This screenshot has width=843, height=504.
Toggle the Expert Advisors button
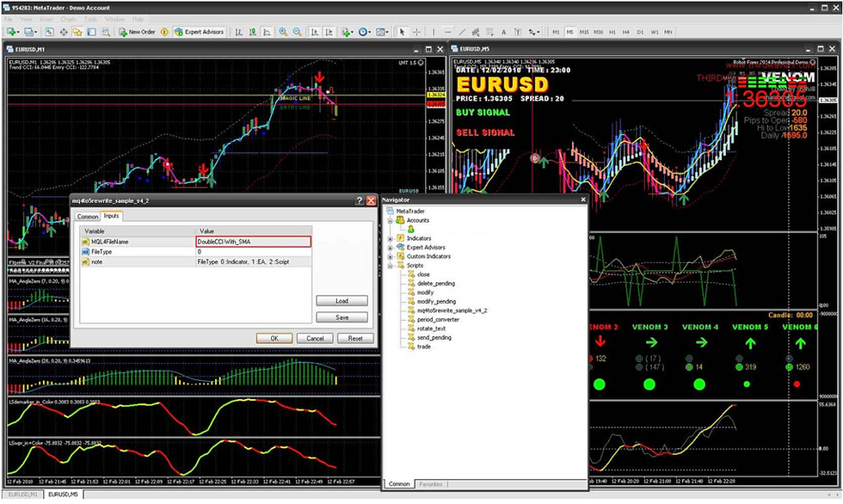pyautogui.click(x=199, y=32)
